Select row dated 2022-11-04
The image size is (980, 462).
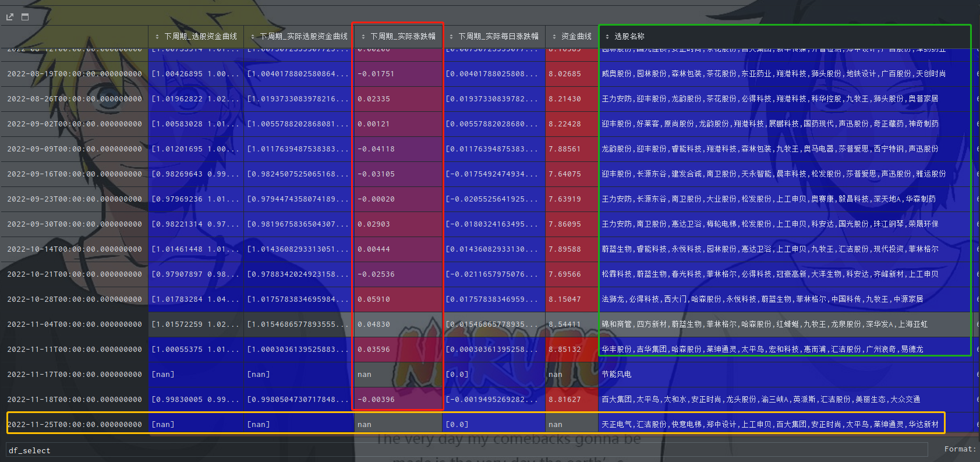[x=75, y=325]
